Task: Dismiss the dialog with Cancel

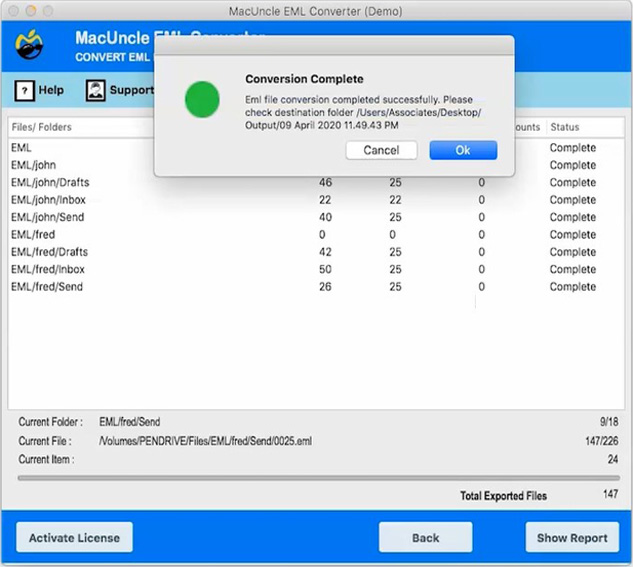Action: pyautogui.click(x=381, y=150)
